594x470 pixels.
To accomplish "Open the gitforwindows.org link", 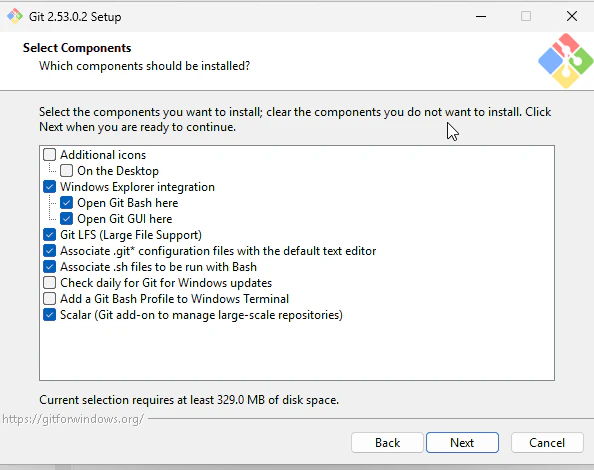I will [x=73, y=419].
